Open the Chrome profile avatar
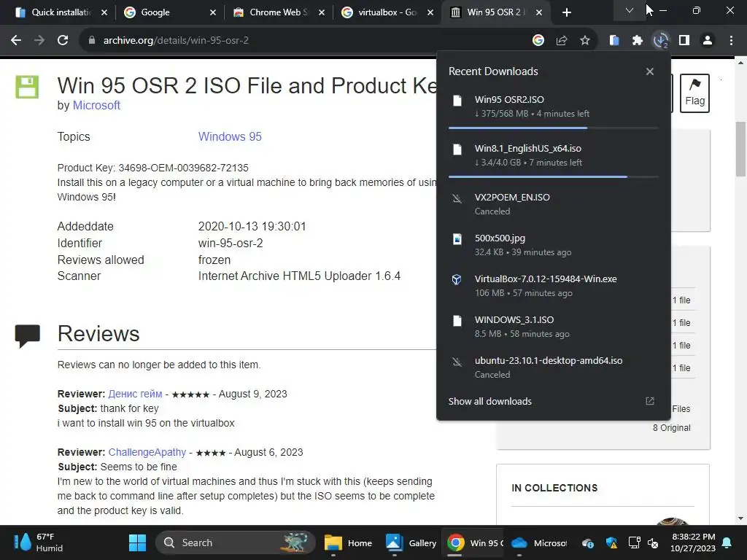Image resolution: width=747 pixels, height=560 pixels. click(x=708, y=41)
